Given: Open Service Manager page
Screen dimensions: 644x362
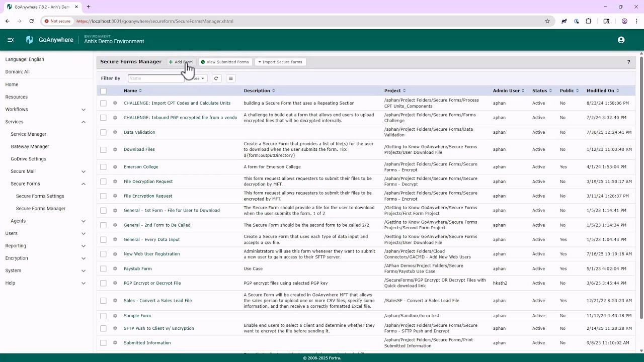Looking at the screenshot, I should click(x=29, y=134).
